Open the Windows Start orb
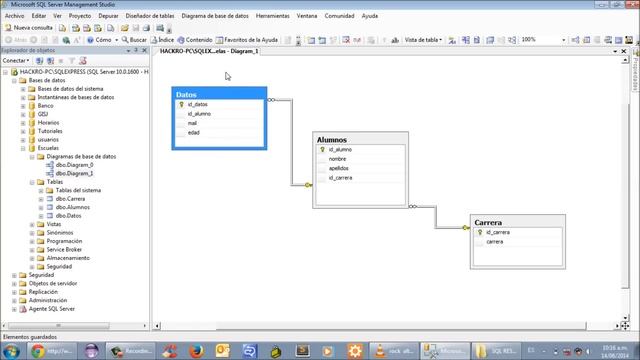 pyautogui.click(x=11, y=351)
